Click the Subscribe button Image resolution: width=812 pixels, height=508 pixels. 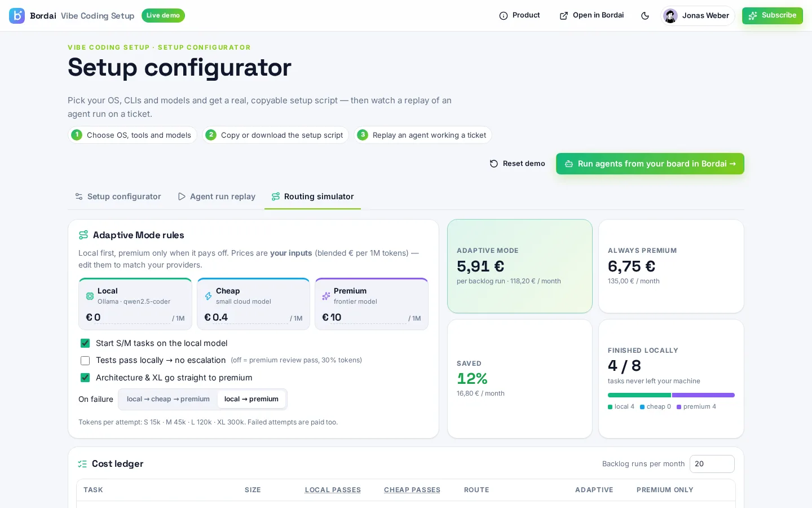773,16
